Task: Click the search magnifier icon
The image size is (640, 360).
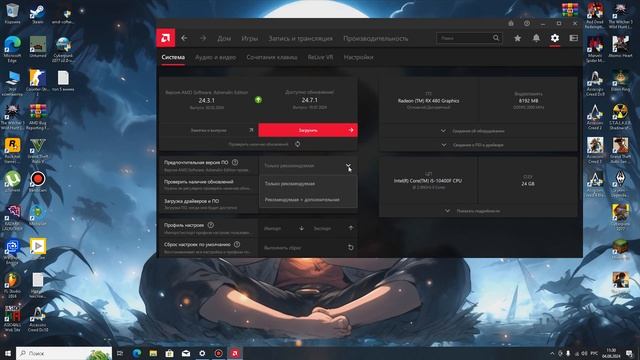Action: 496,38
